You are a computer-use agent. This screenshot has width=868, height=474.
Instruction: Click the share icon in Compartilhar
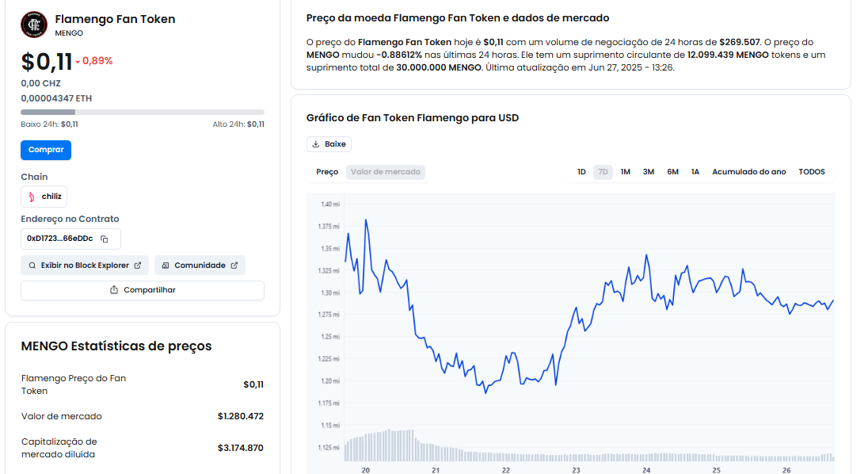pos(114,290)
